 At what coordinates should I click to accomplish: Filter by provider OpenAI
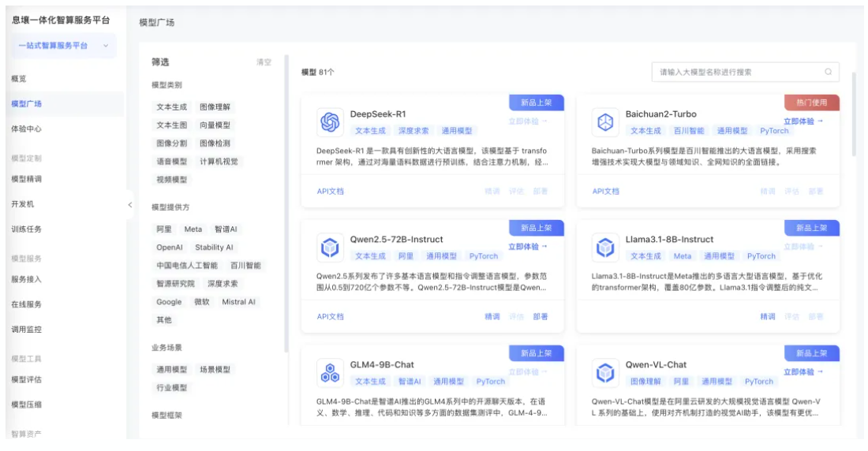click(x=170, y=248)
